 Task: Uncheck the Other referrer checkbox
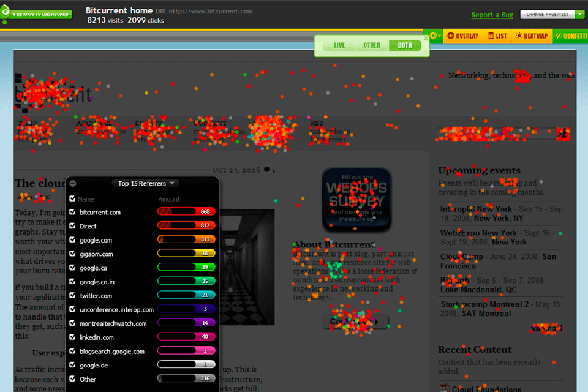[72, 379]
